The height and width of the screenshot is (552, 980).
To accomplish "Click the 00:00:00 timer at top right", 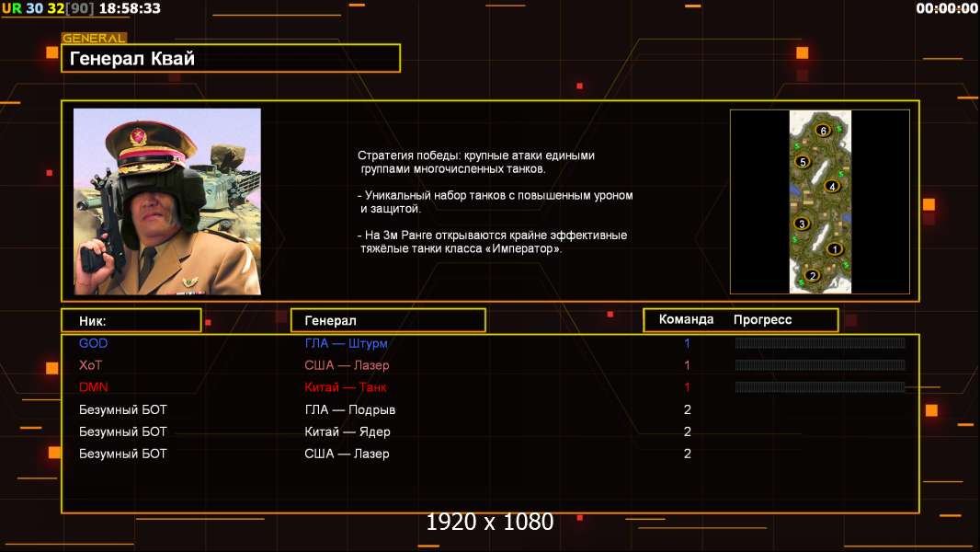I will pyautogui.click(x=947, y=8).
